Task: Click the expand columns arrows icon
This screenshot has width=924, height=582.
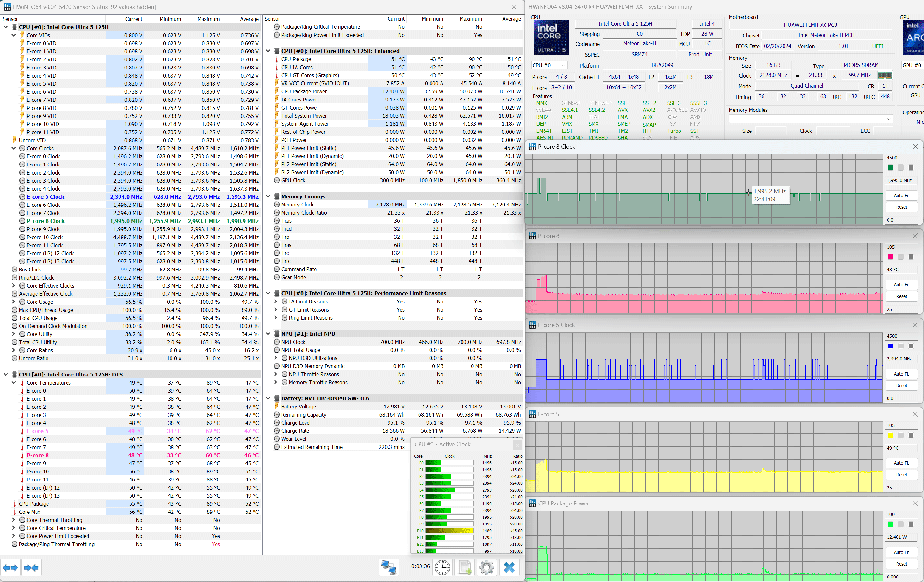Action: click(10, 567)
